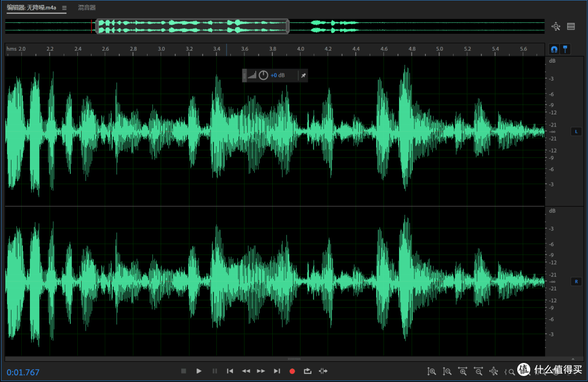This screenshot has height=382, width=588.
Task: Start recording with the red Record button
Action: pyautogui.click(x=292, y=371)
